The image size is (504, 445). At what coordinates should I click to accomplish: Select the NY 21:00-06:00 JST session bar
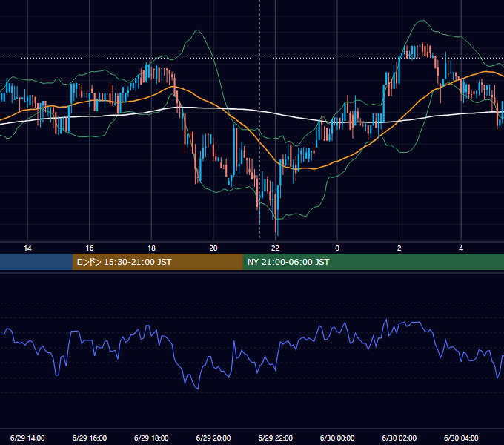[x=373, y=262]
